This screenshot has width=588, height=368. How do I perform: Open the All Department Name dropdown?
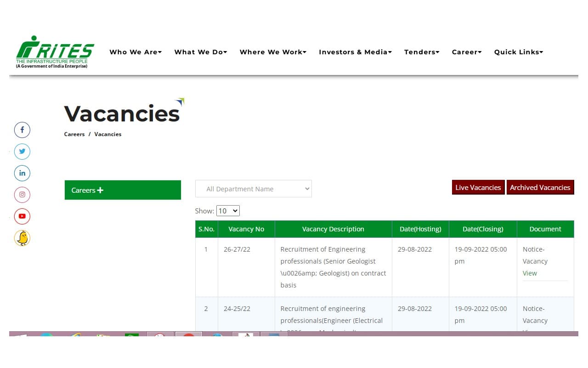tap(253, 189)
